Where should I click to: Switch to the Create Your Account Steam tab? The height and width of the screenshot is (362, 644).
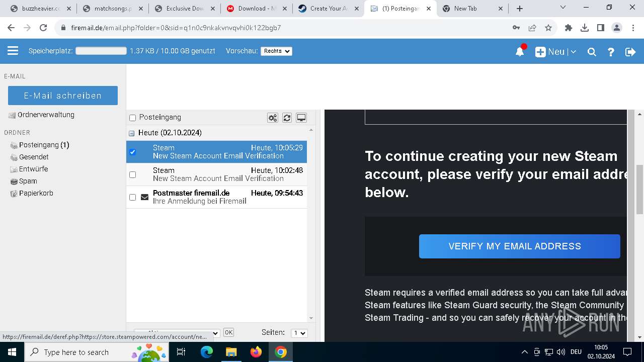(329, 9)
